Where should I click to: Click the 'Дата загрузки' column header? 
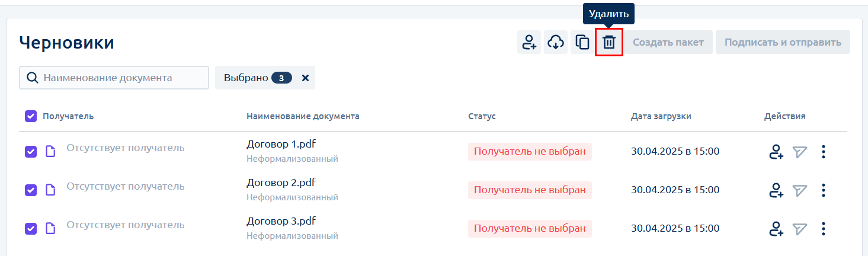coord(661,116)
